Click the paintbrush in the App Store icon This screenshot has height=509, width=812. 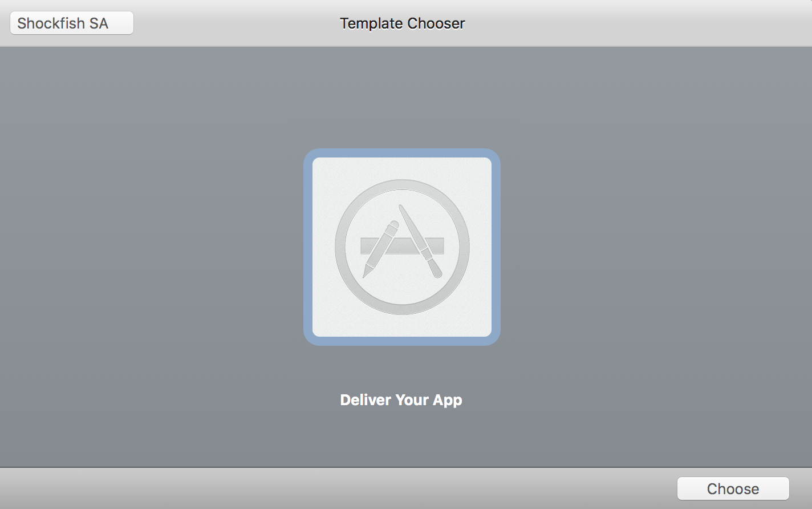point(420,241)
